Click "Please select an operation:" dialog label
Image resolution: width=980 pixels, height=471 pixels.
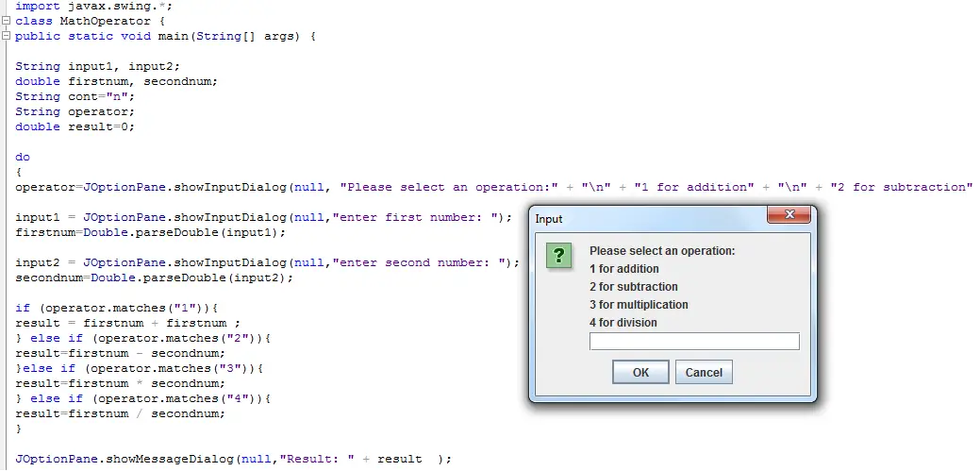click(x=662, y=251)
